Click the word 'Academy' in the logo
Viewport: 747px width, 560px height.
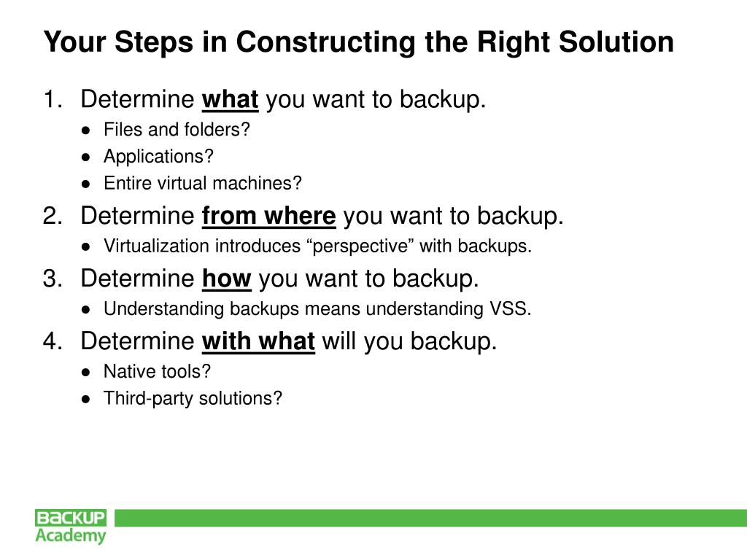pyautogui.click(x=71, y=536)
